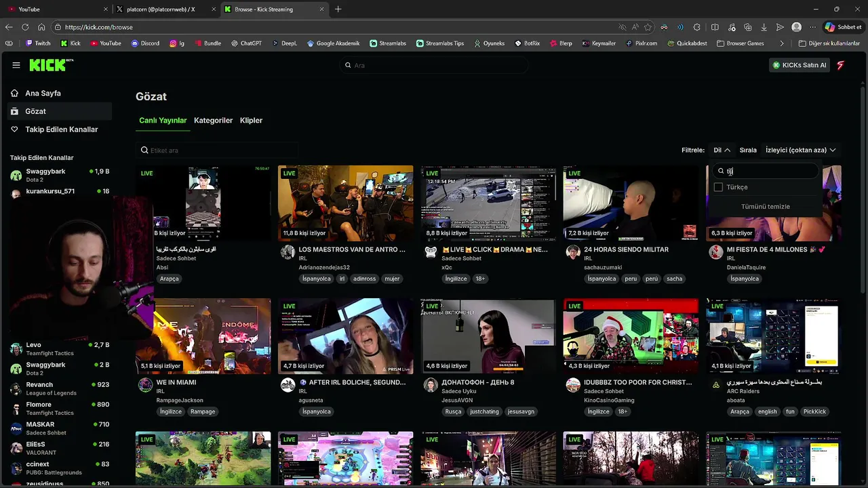868x488 pixels.
Task: Open the Google Akademik bookmark
Action: point(333,43)
